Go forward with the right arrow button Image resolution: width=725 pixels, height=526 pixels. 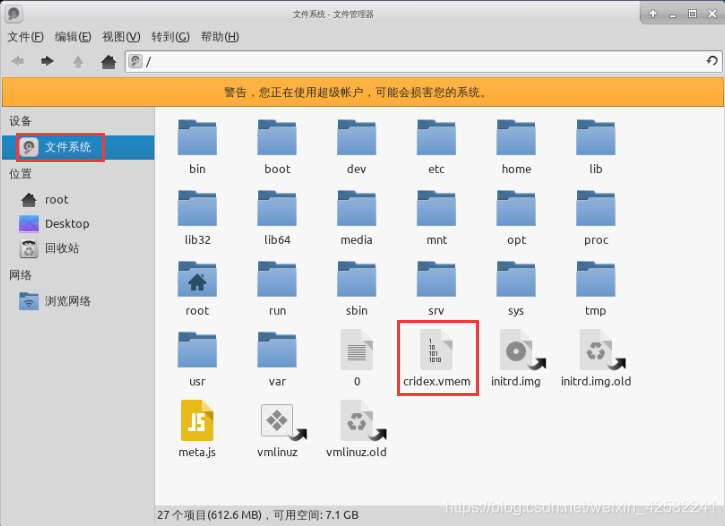[47, 61]
